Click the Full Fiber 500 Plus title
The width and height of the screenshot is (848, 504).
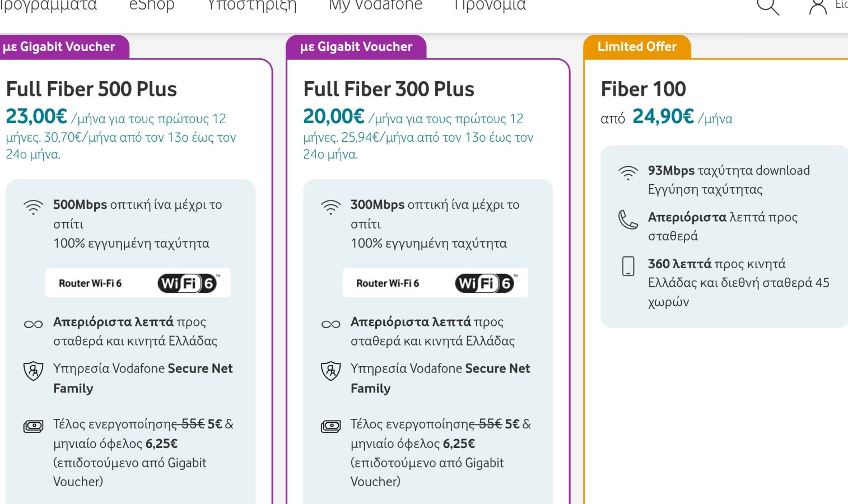(x=91, y=89)
